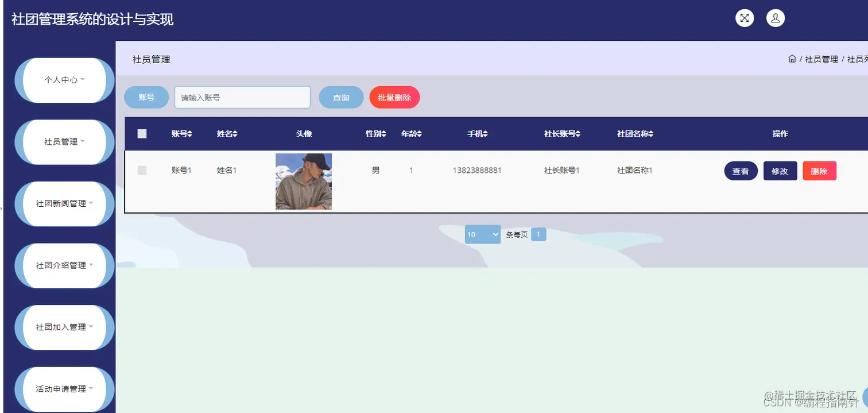Expand the 社员管理 sidebar menu
This screenshot has width=868, height=413.
coord(64,142)
